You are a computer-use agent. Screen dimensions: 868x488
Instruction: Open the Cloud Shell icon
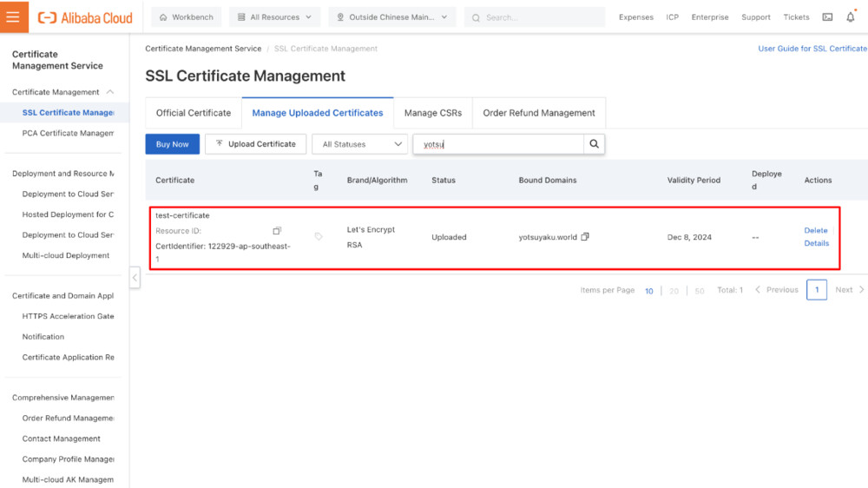coord(827,17)
